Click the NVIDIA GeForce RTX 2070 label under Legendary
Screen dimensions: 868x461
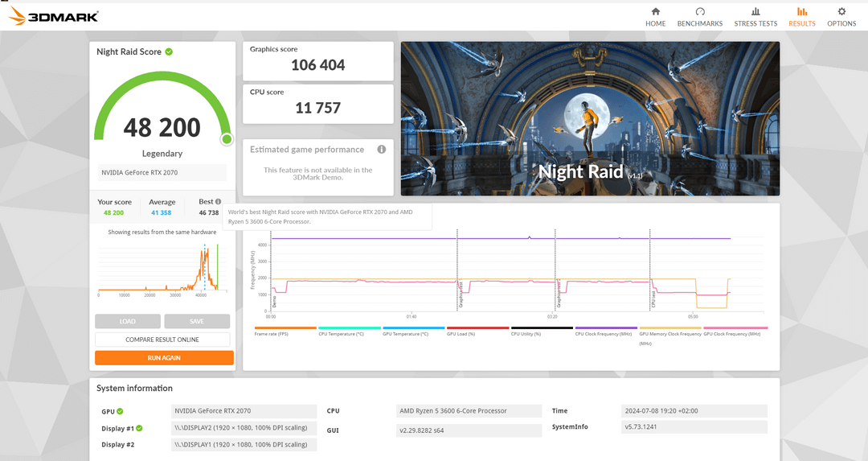[162, 172]
